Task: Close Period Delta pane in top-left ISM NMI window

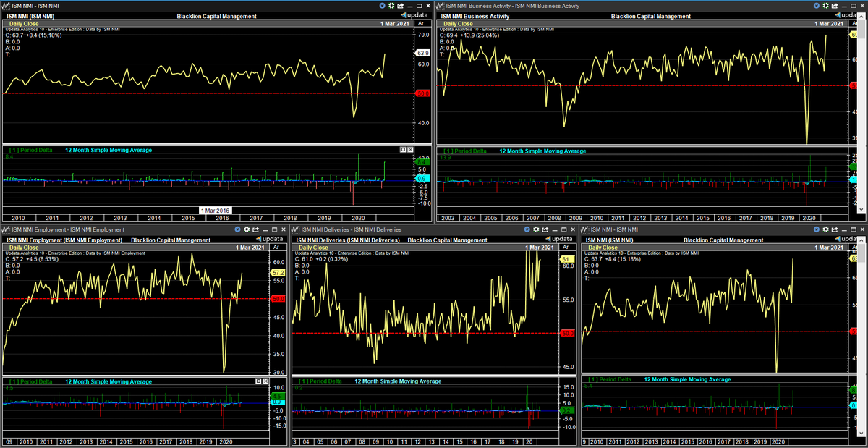Action: (412, 150)
